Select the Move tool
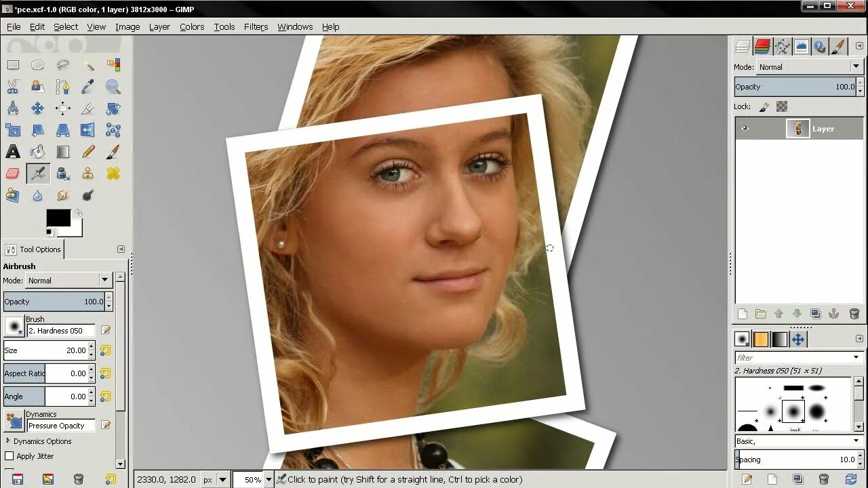 [38, 108]
